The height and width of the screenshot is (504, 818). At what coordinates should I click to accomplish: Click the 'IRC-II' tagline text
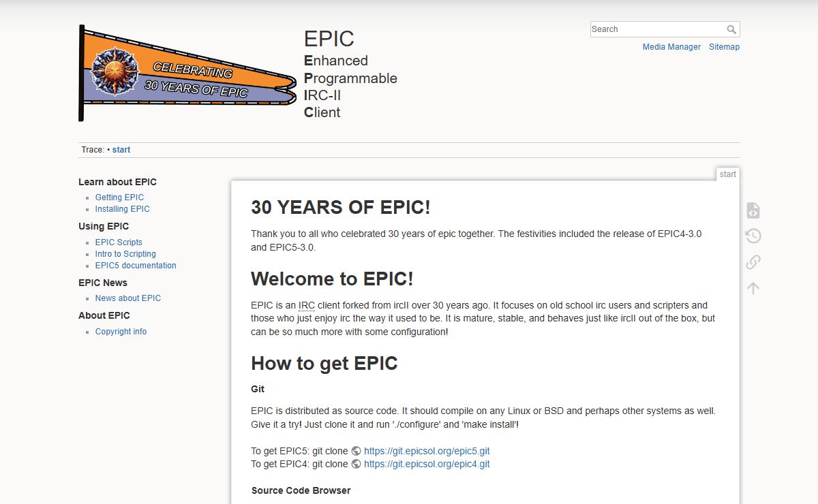(x=322, y=95)
